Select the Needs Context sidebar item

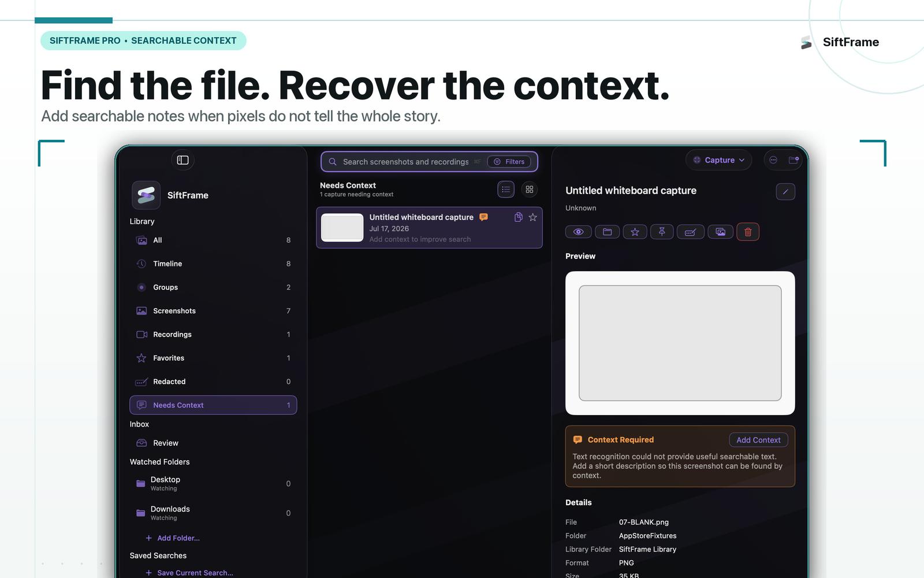coord(213,405)
